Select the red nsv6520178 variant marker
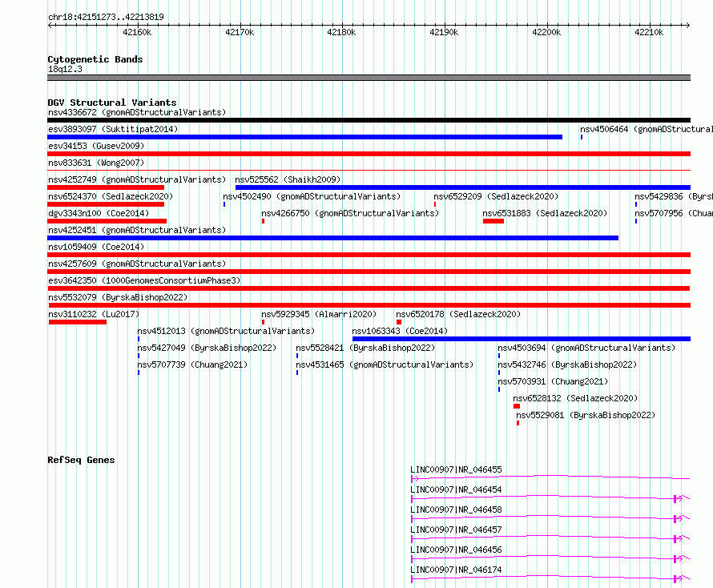 coord(399,322)
